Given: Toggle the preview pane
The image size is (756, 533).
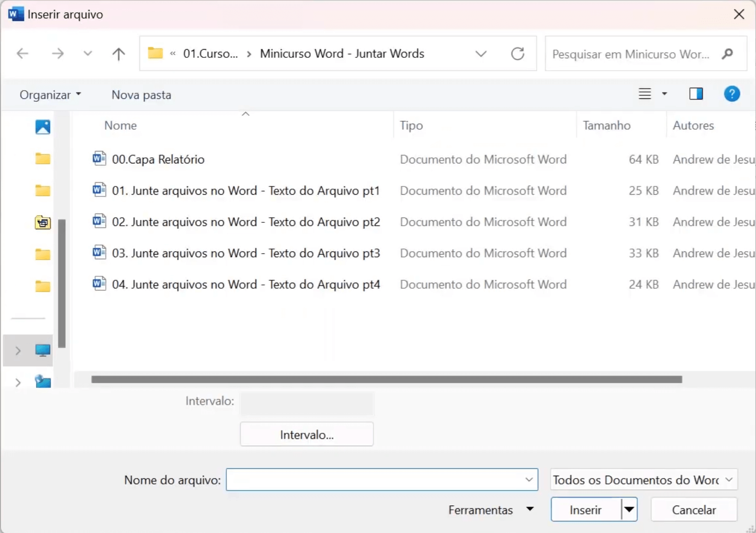Looking at the screenshot, I should 696,94.
